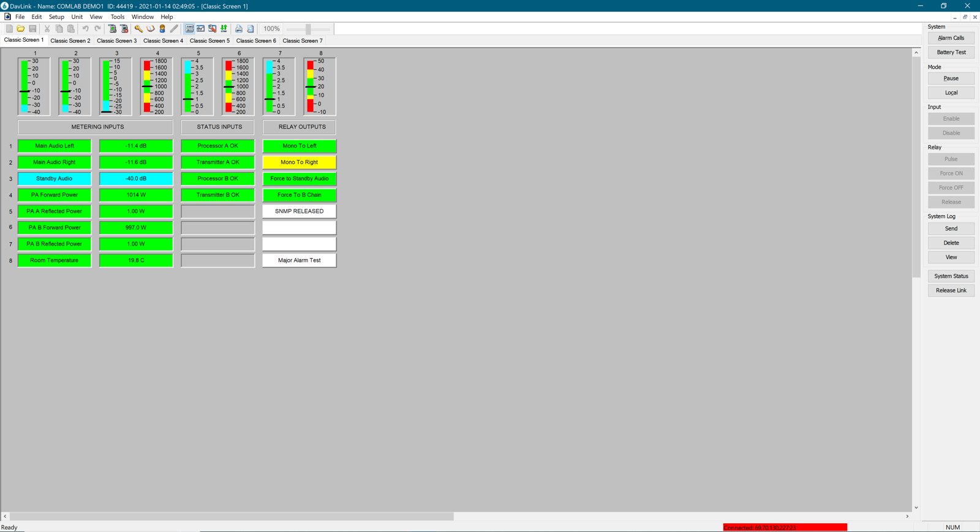Click the horizontal scrollbar at bottom
Screen dimensions: 980x532
[232, 517]
